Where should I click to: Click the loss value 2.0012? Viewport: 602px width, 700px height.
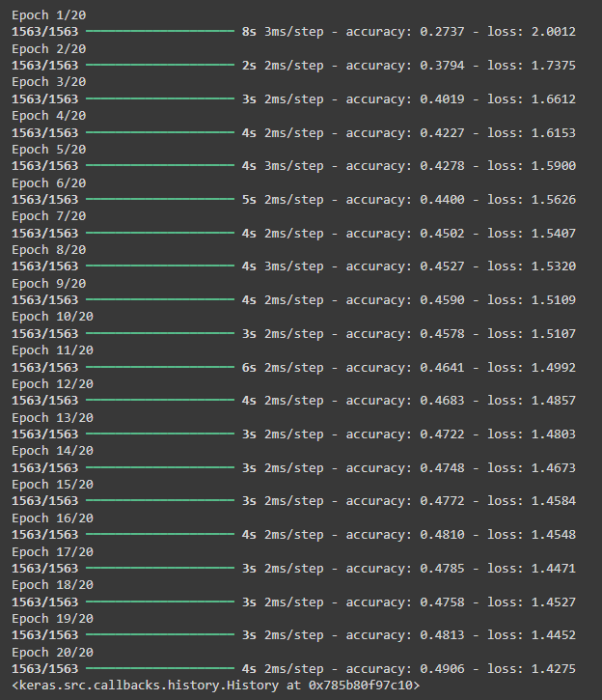554,32
